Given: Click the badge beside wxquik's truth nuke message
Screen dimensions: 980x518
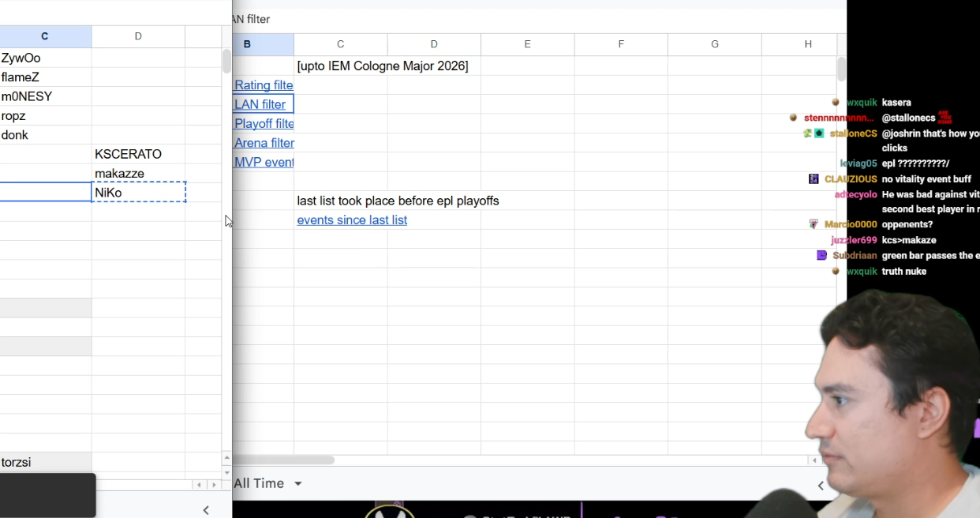Looking at the screenshot, I should click(836, 271).
